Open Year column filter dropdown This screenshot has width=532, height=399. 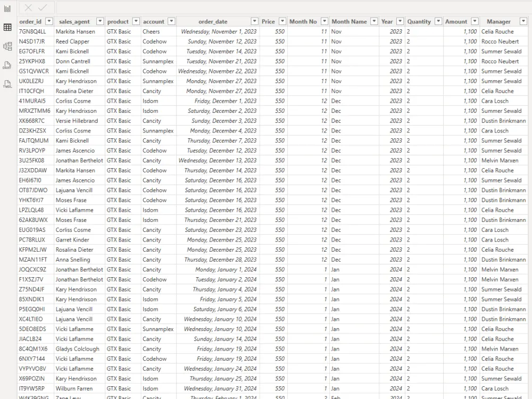click(x=401, y=21)
